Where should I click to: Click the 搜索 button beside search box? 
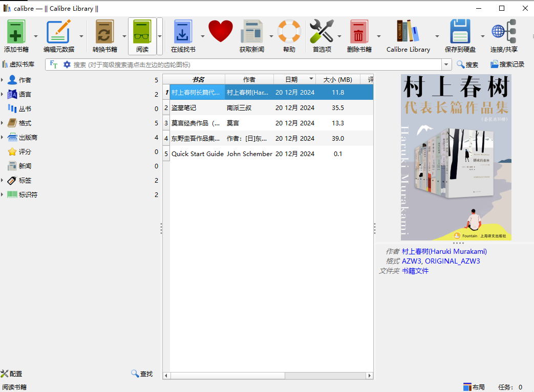[x=467, y=64]
